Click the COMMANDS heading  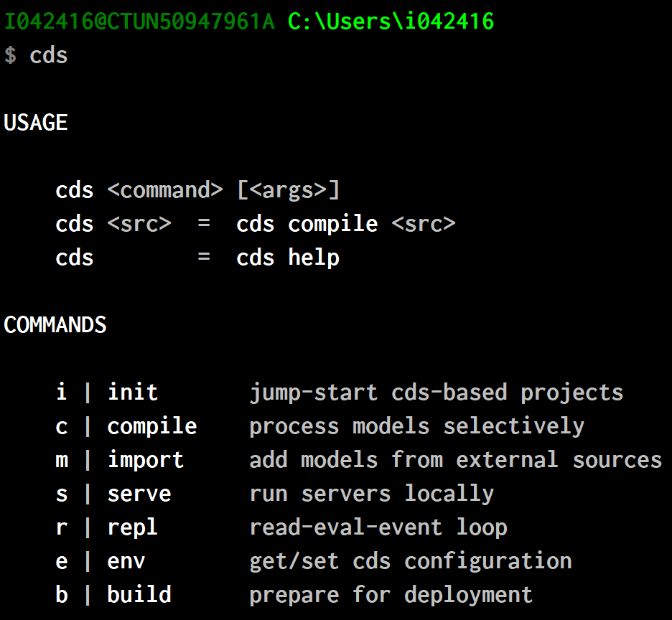tap(55, 325)
